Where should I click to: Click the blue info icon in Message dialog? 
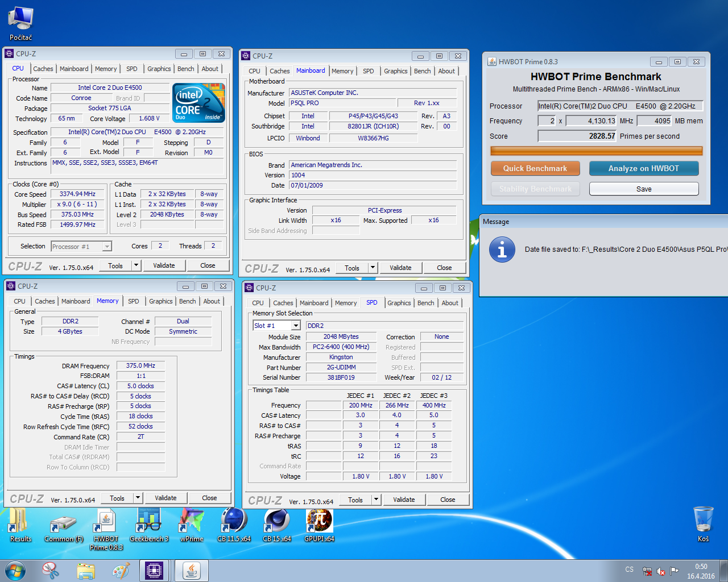click(x=502, y=250)
